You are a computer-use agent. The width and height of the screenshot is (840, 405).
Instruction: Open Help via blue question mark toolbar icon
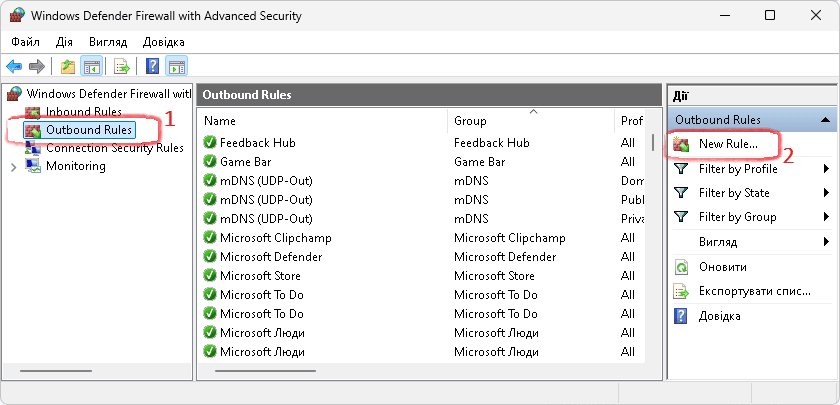[x=152, y=67]
